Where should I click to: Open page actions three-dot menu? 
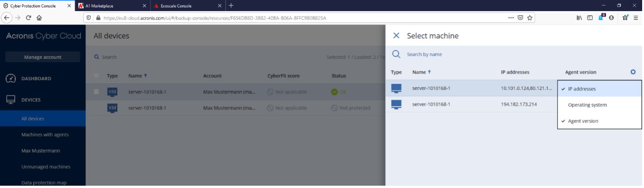pyautogui.click(x=511, y=18)
